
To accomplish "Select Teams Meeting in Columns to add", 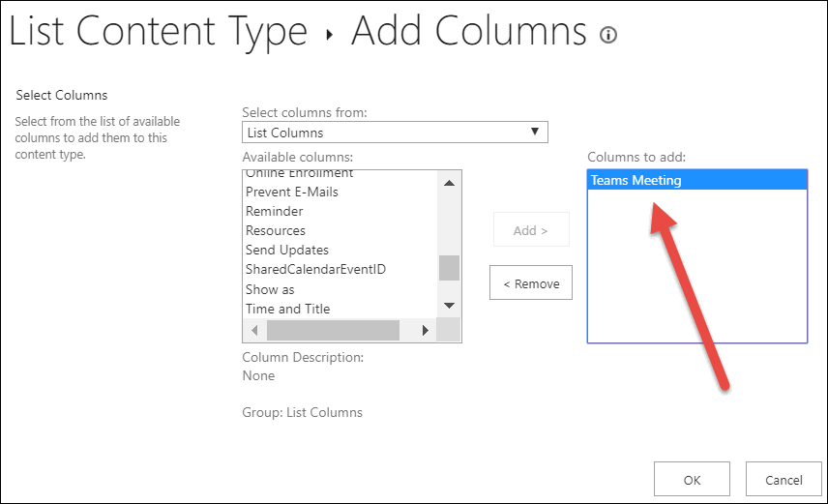I will [x=697, y=180].
